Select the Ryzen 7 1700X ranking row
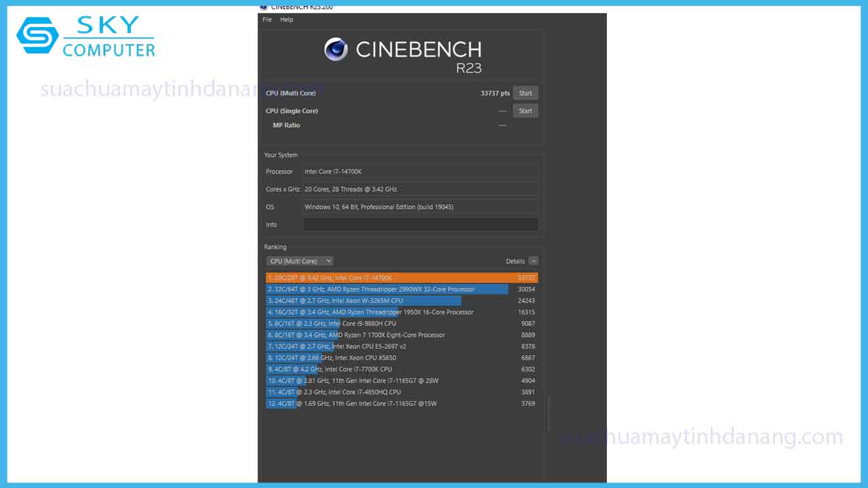This screenshot has width=868, height=488. 402,335
